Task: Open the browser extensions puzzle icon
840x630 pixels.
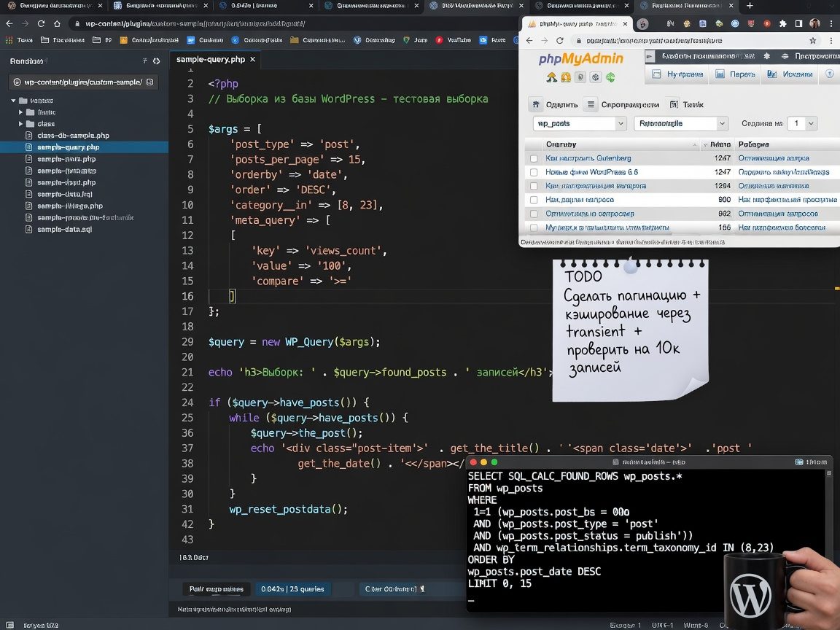Action: tap(782, 23)
